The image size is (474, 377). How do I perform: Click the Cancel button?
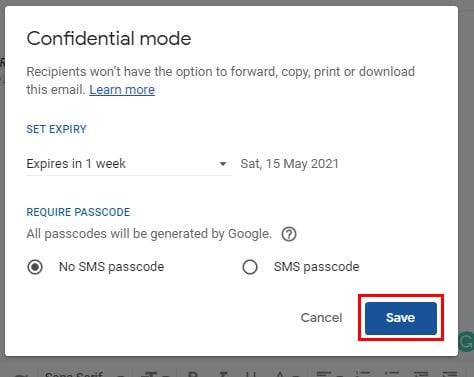pos(321,318)
